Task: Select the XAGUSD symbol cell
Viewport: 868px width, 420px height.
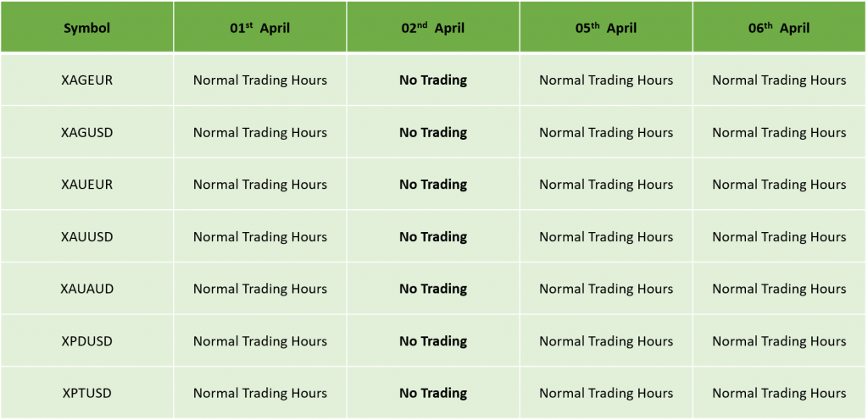Action: point(87,132)
